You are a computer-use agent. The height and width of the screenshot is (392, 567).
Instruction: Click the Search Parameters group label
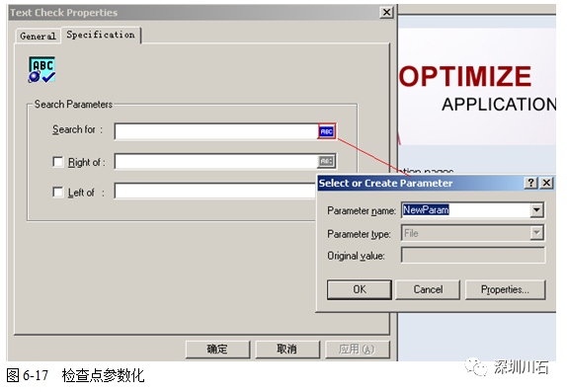(x=73, y=104)
